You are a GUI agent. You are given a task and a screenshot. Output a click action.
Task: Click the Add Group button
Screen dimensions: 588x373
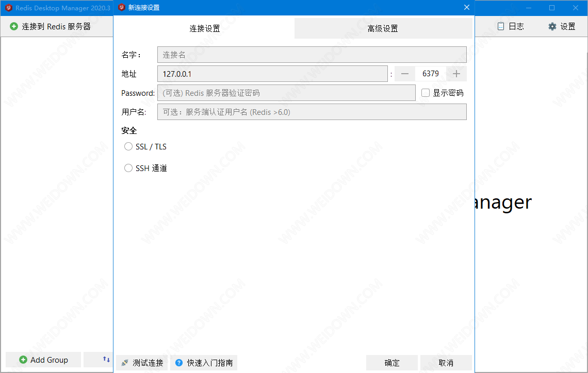point(43,360)
